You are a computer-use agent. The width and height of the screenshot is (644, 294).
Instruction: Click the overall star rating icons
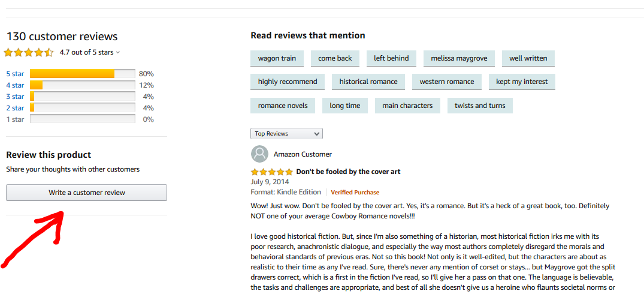click(x=29, y=53)
